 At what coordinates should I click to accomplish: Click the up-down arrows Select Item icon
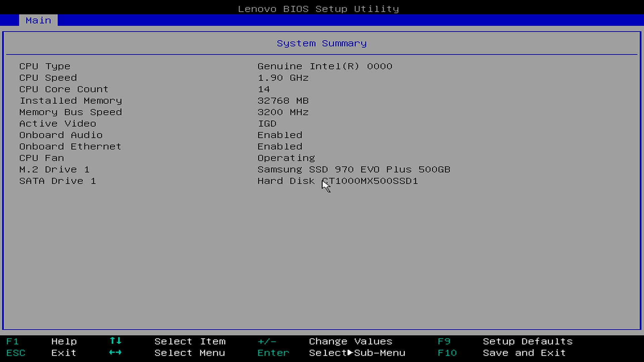coord(115,341)
